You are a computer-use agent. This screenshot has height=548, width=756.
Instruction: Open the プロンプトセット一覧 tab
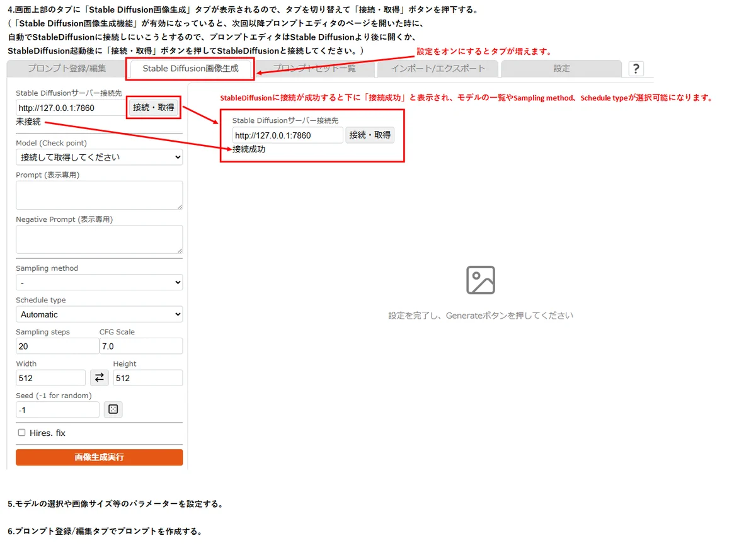(x=314, y=69)
